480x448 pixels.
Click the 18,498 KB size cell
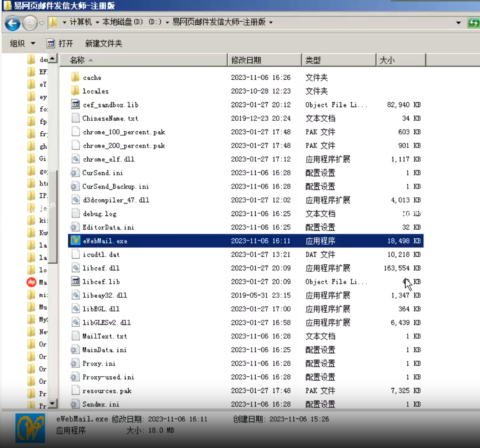[x=404, y=241]
